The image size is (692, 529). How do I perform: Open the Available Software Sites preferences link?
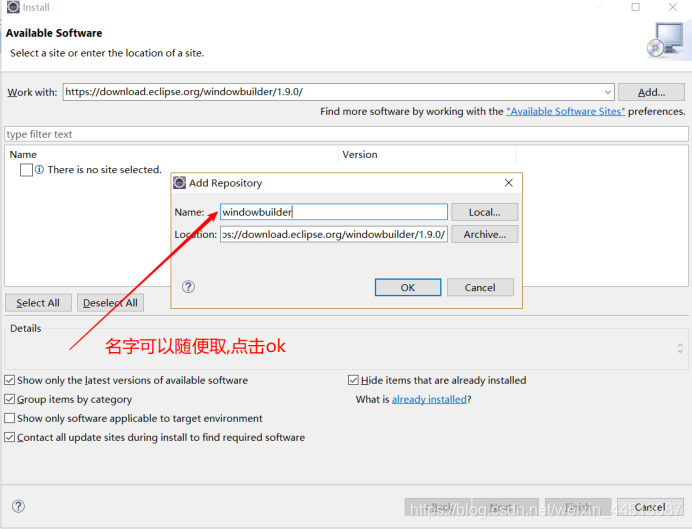tap(565, 111)
